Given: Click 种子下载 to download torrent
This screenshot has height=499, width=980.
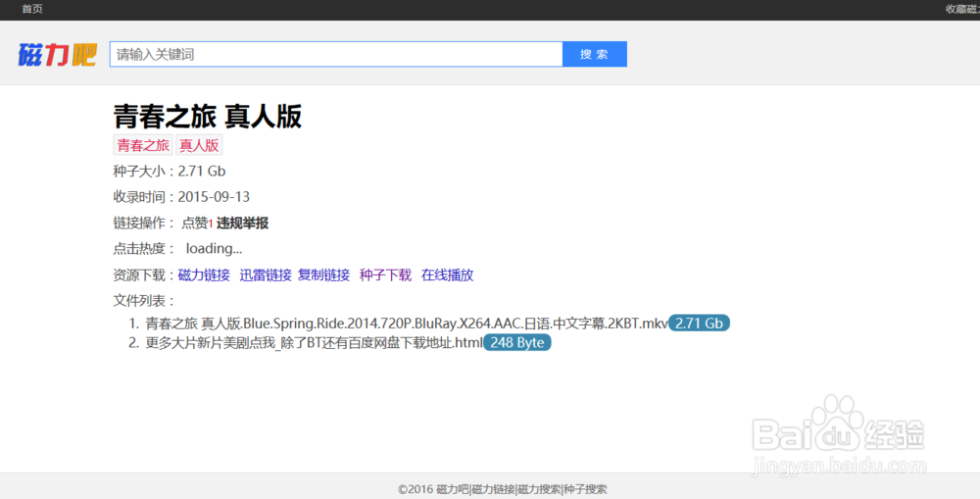Looking at the screenshot, I should [x=385, y=275].
